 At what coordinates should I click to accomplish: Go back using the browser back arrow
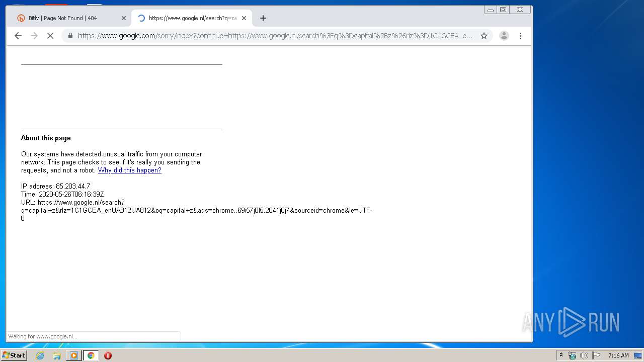18,36
